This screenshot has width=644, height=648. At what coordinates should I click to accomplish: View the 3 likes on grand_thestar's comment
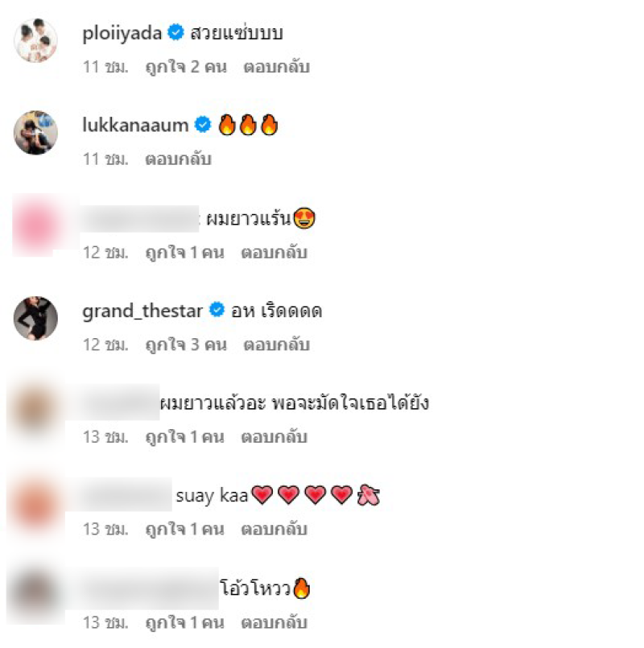[x=186, y=345]
